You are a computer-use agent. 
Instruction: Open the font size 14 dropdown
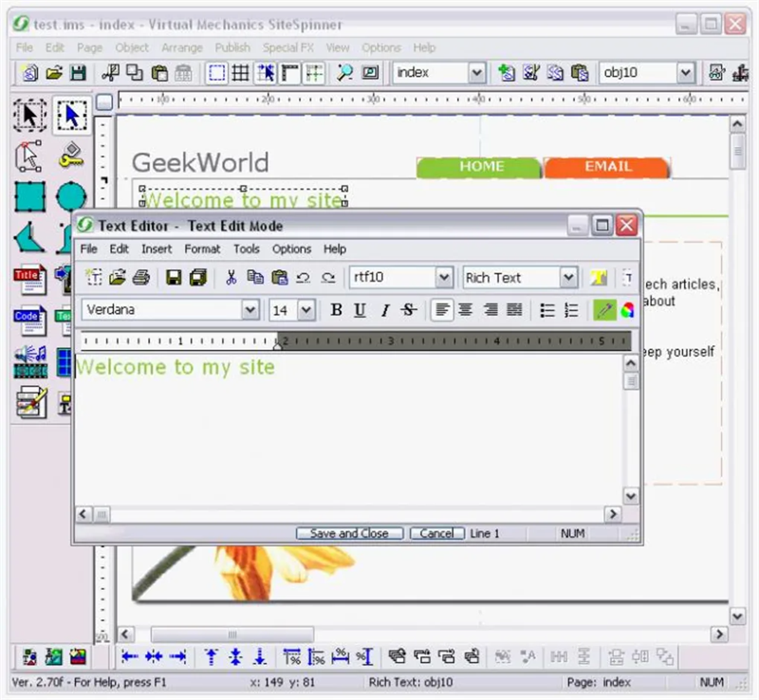coord(306,310)
